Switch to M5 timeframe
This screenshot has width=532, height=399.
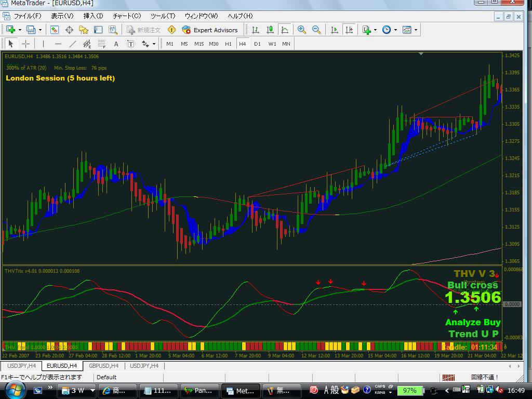point(184,44)
